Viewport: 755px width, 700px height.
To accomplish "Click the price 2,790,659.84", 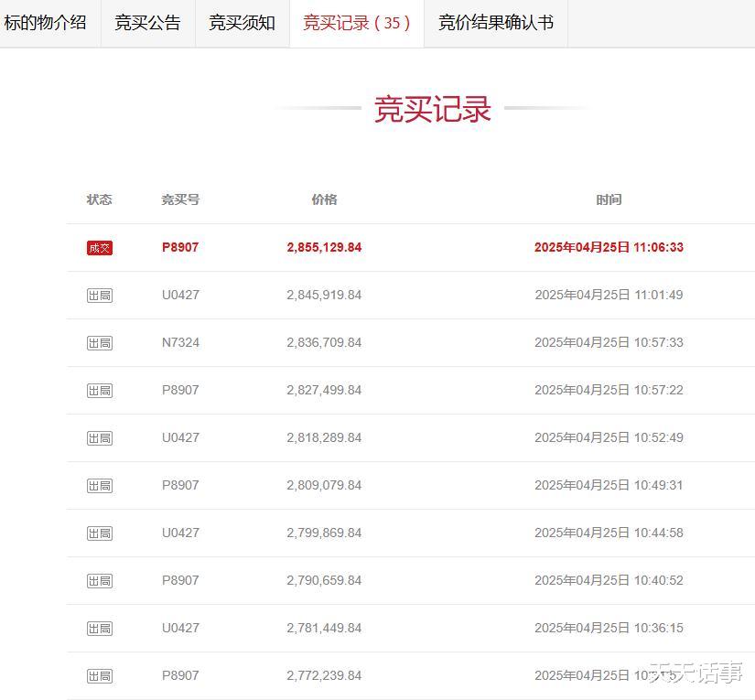I will [324, 581].
